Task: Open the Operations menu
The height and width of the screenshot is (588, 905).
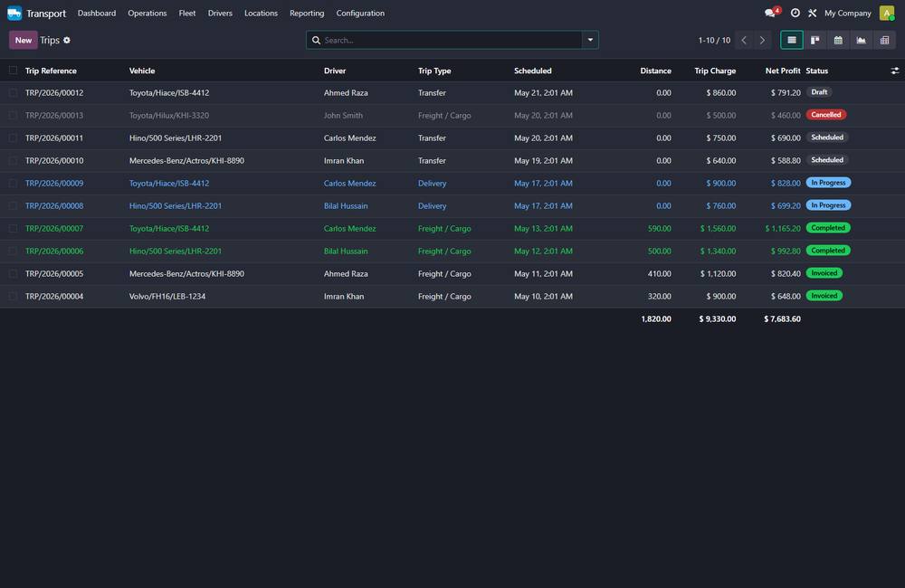Action: coord(148,13)
